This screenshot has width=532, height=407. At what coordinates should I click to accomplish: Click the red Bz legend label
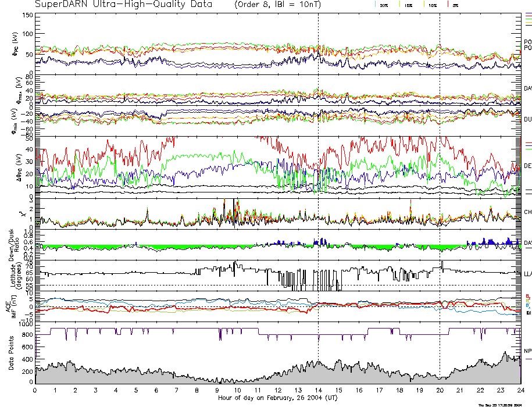(528, 296)
